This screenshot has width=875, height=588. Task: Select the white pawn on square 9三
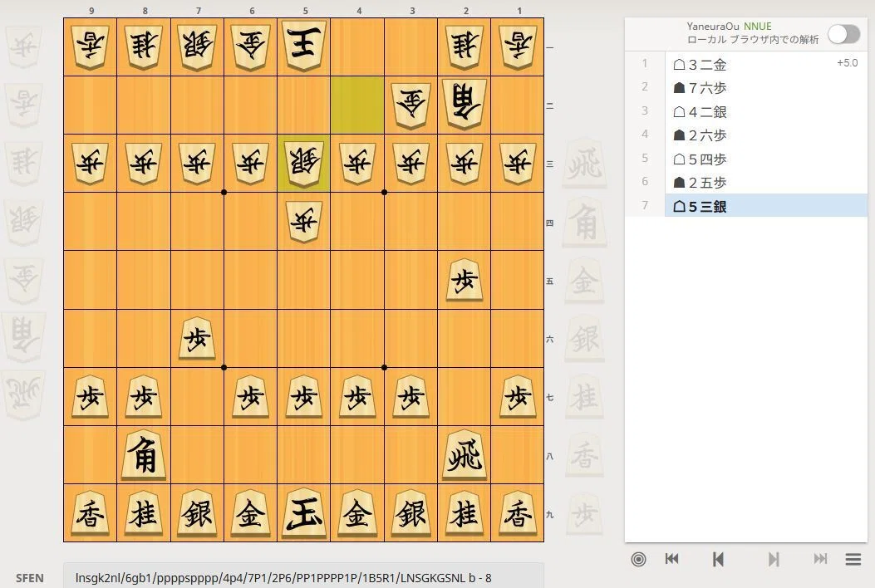click(91, 163)
